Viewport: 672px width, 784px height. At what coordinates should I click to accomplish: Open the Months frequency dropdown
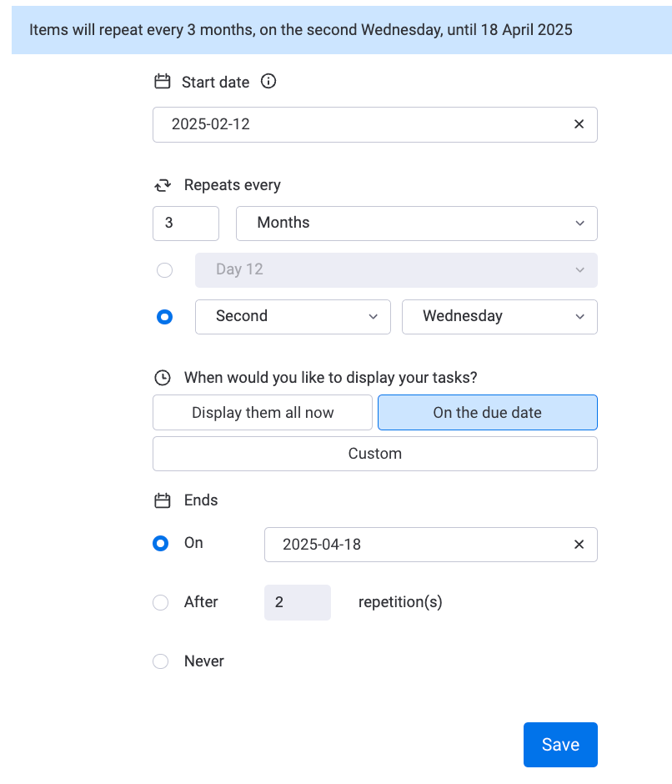coord(416,224)
